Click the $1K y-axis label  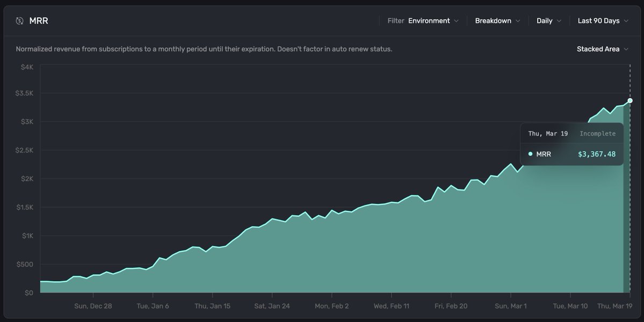(28, 236)
